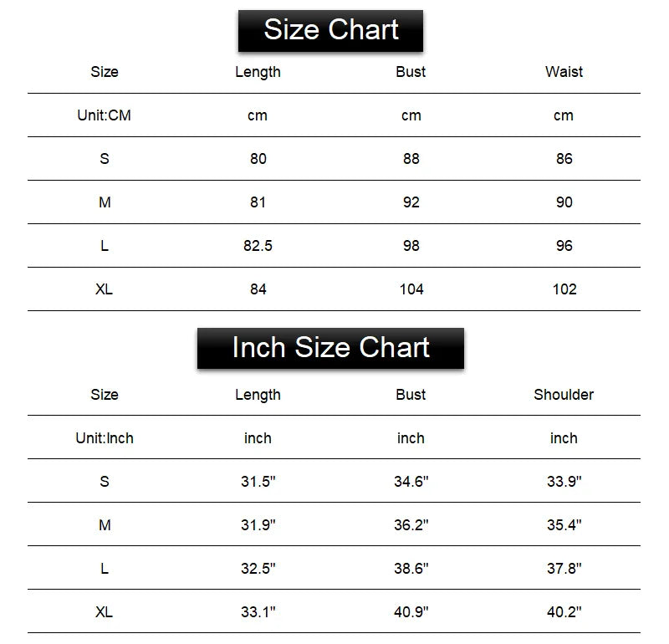Click the Inch Size Chart title banner
Viewport: 669px width, 644px height.
pos(330,348)
